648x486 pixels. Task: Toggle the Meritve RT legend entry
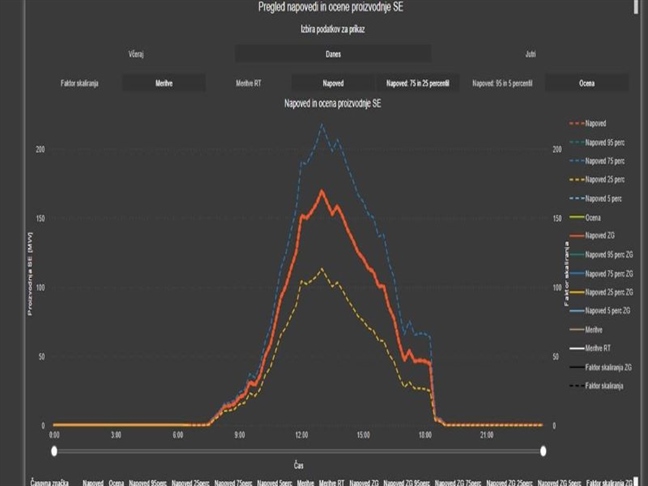point(590,348)
